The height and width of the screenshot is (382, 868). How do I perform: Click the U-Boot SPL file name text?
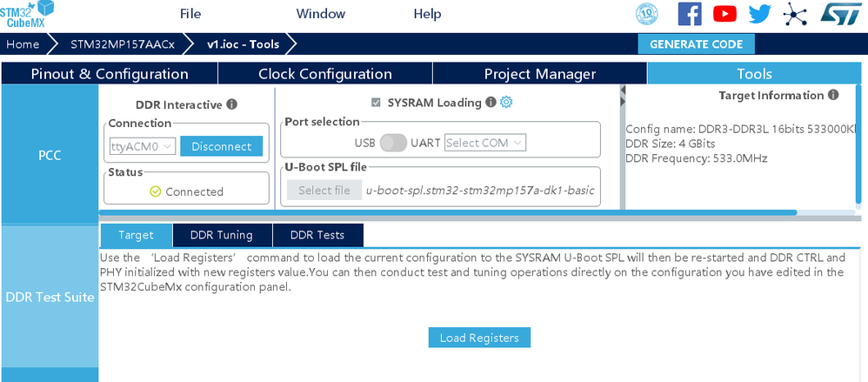tap(480, 191)
